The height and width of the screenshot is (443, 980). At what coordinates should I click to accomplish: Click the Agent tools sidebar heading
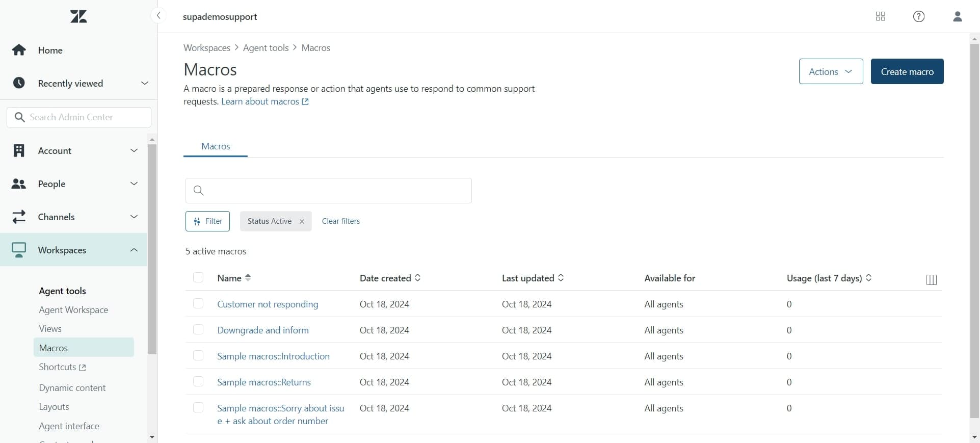click(63, 291)
